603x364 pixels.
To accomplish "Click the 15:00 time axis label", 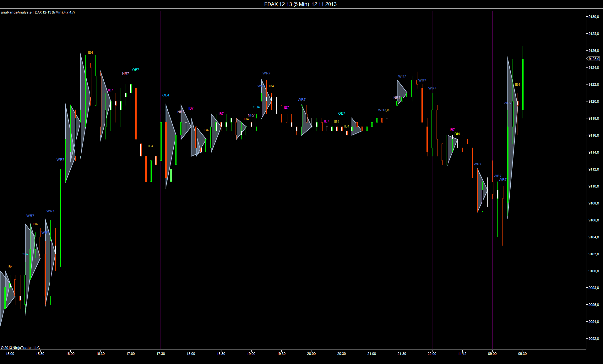I will point(10,354).
